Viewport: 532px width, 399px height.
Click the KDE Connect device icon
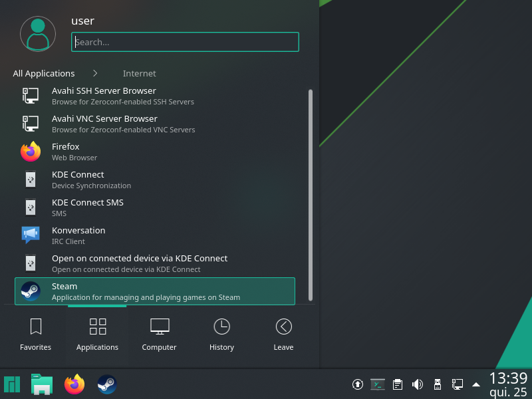pyautogui.click(x=31, y=180)
